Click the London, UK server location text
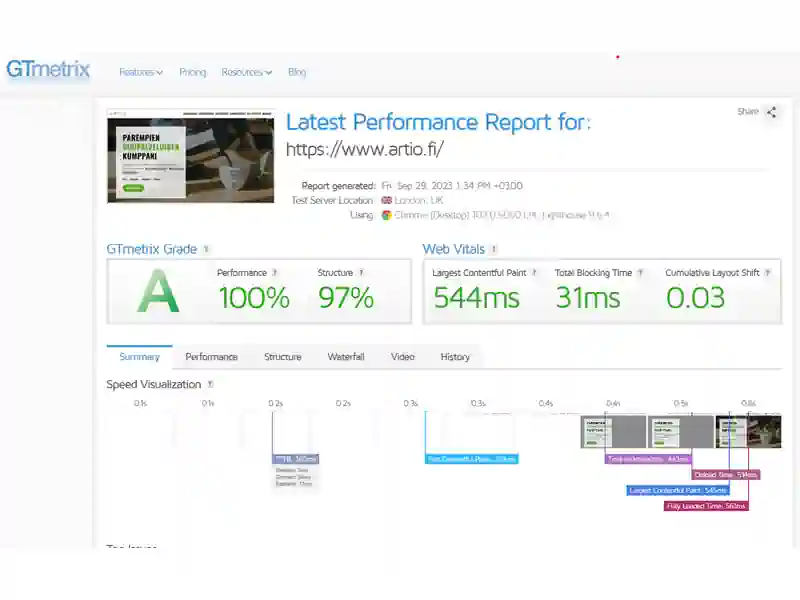The width and height of the screenshot is (800, 600). click(x=419, y=200)
